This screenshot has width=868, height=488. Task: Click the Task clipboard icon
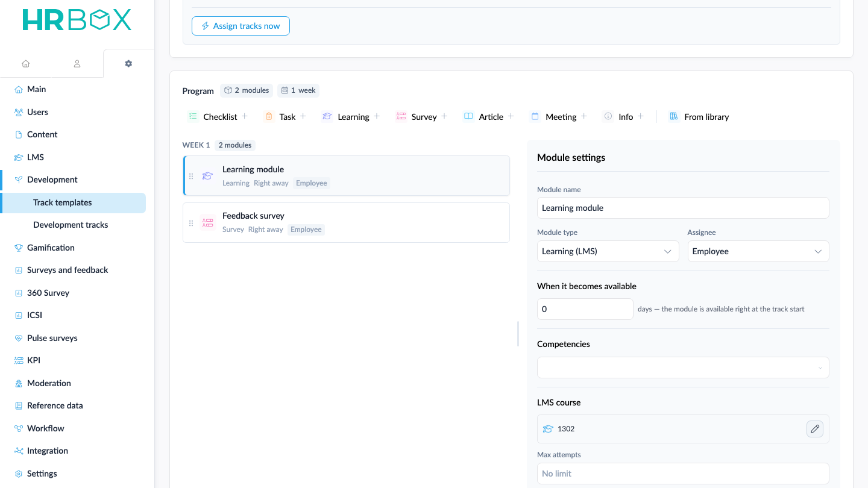pyautogui.click(x=269, y=116)
